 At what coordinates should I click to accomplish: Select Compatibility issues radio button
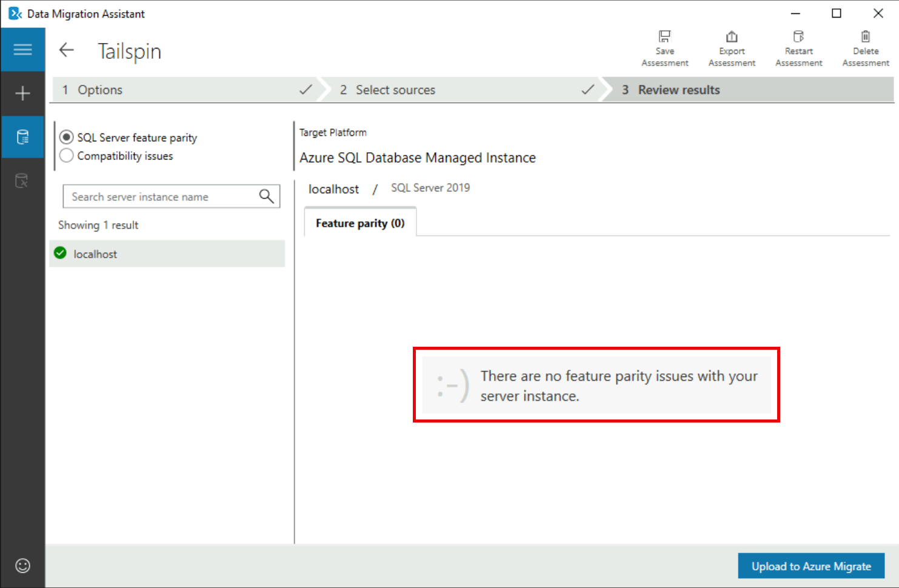click(67, 156)
